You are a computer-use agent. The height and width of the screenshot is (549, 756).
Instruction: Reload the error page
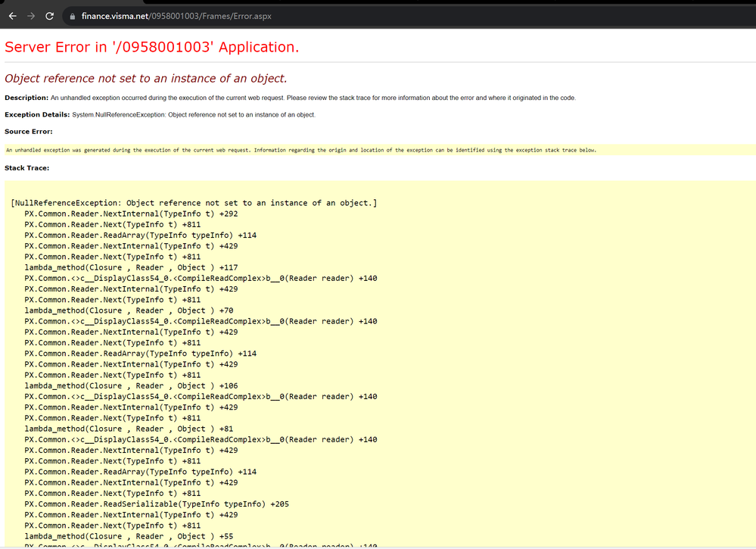coord(49,16)
